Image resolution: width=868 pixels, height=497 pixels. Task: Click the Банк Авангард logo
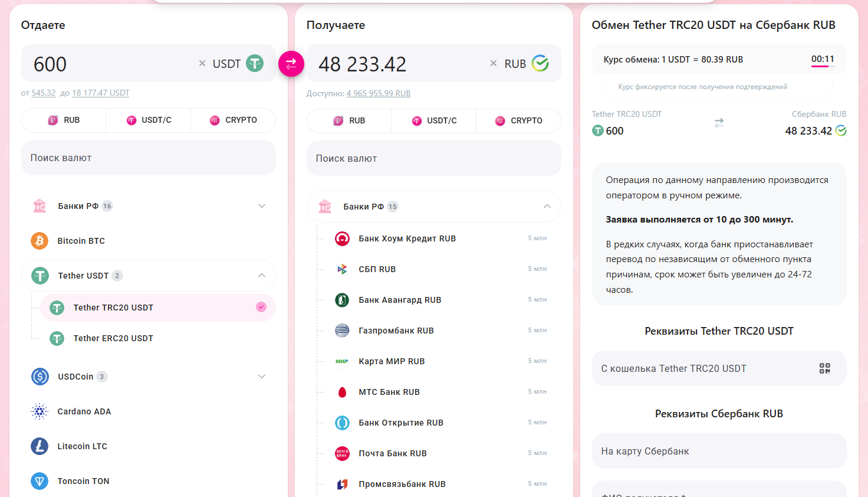pyautogui.click(x=342, y=300)
